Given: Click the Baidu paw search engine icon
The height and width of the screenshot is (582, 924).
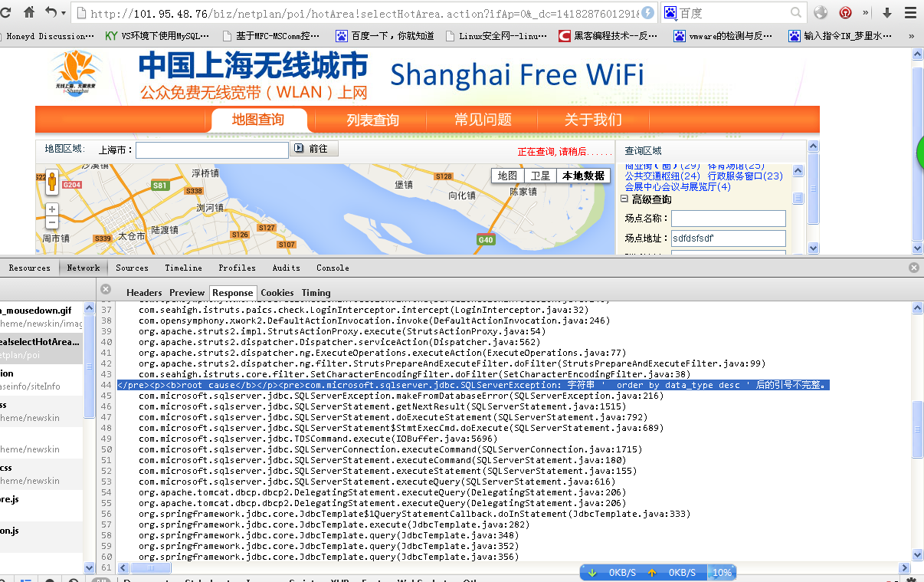Looking at the screenshot, I should pos(670,13).
